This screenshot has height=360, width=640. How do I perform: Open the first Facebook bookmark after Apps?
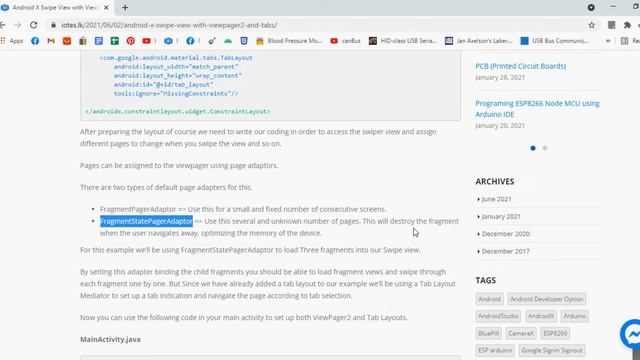click(x=35, y=41)
